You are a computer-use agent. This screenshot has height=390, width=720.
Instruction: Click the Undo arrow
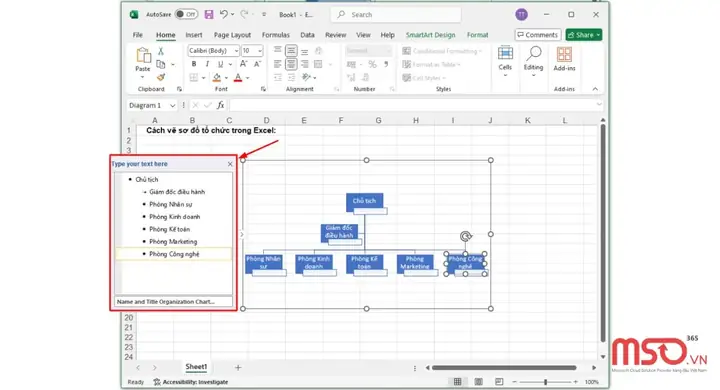tap(224, 14)
